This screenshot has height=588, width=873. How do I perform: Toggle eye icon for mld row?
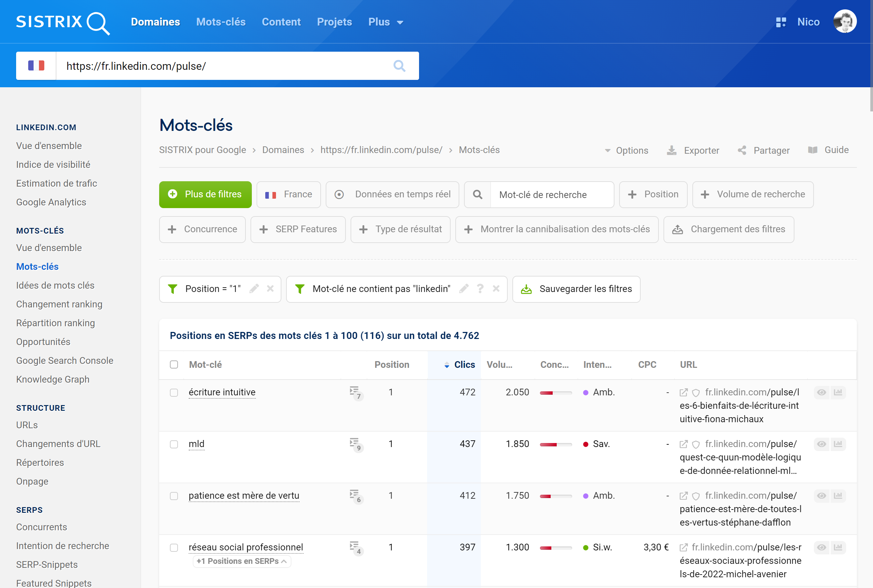822,444
